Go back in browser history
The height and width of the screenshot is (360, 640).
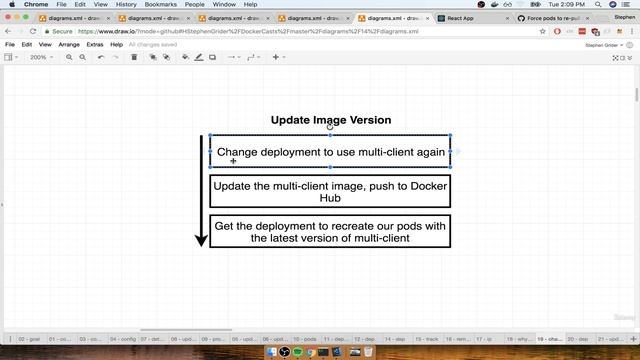[x=8, y=31]
